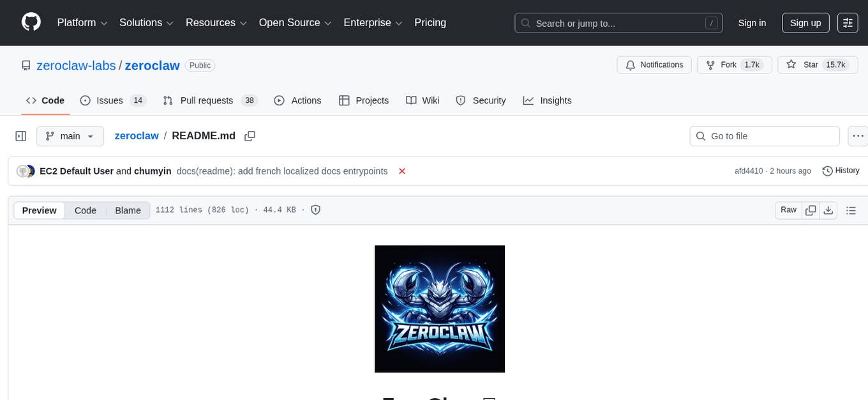Open the GitHub home logo
868x400 pixels.
(x=31, y=22)
